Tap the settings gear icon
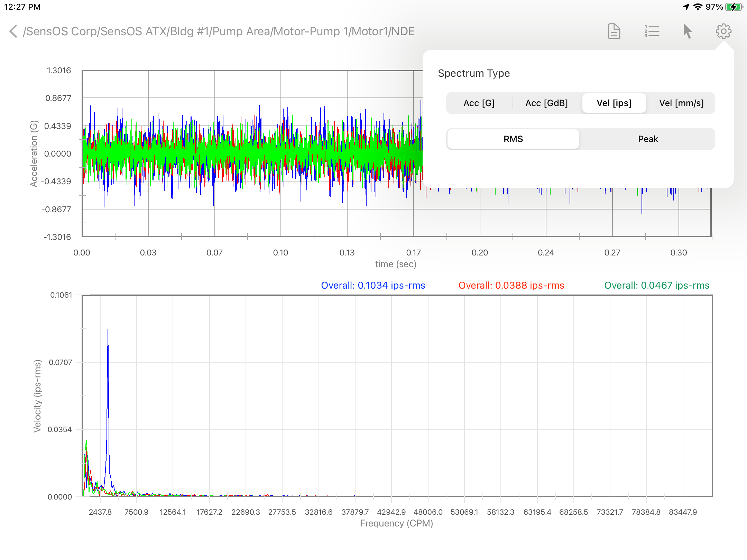747x560 pixels. 723,31
